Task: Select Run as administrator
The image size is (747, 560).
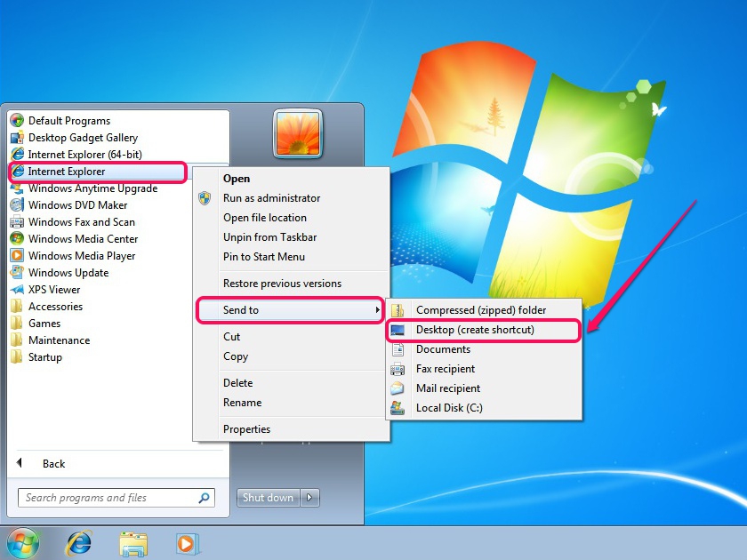Action: pos(272,197)
